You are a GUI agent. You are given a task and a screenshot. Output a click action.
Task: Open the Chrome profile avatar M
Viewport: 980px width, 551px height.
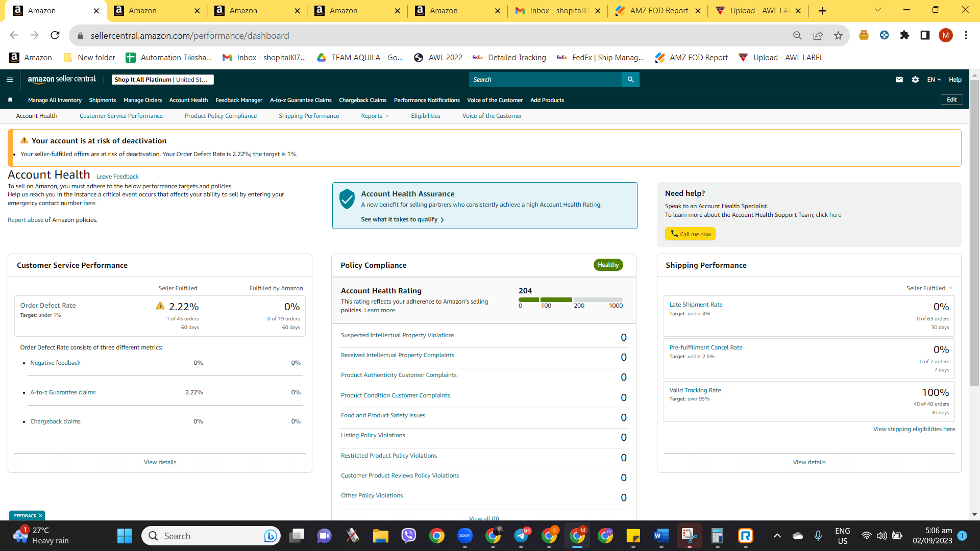(x=945, y=35)
